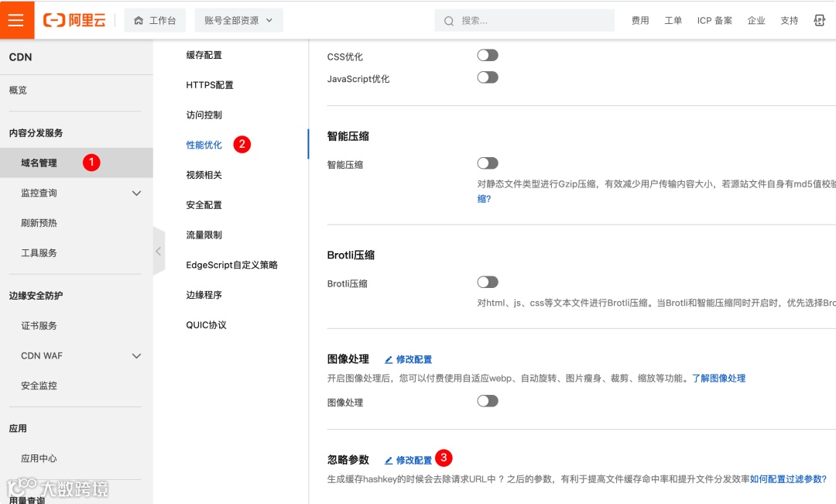Enable the 智能压缩 switch
This screenshot has width=836, height=504.
488,163
